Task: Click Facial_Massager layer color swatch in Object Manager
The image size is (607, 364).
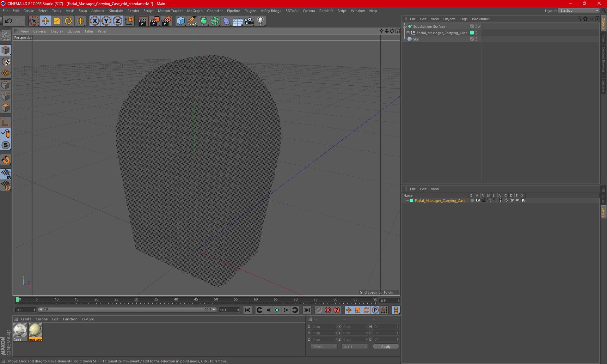Action: pyautogui.click(x=472, y=33)
